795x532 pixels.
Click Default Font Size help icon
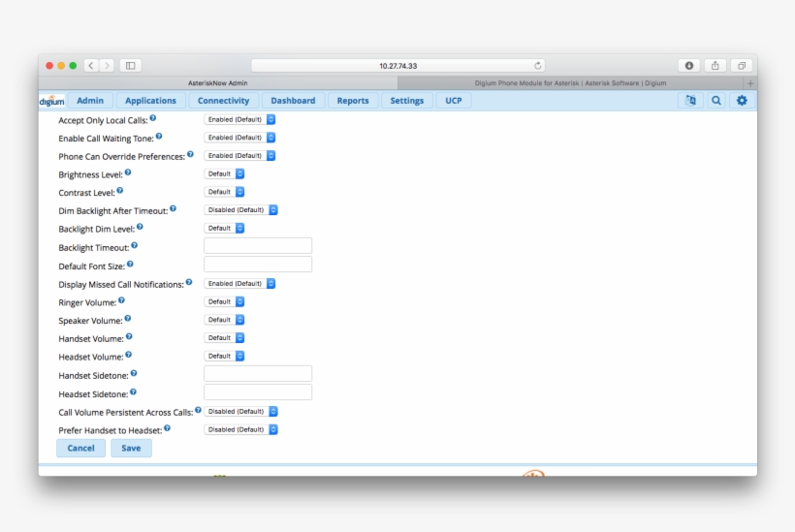[x=130, y=264]
